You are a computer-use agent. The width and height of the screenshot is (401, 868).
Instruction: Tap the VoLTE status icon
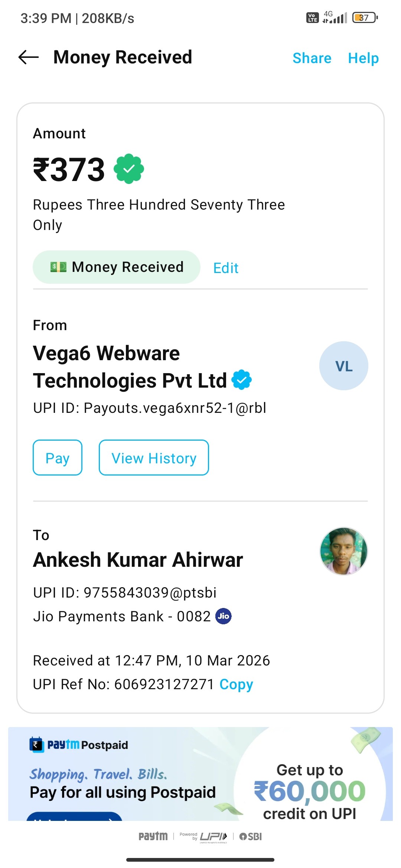[312, 17]
